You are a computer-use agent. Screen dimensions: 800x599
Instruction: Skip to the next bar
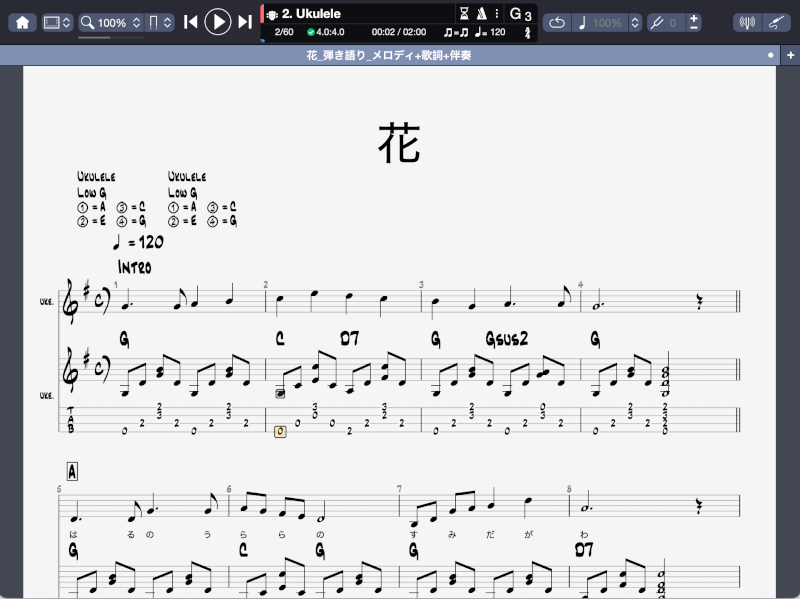pos(245,22)
